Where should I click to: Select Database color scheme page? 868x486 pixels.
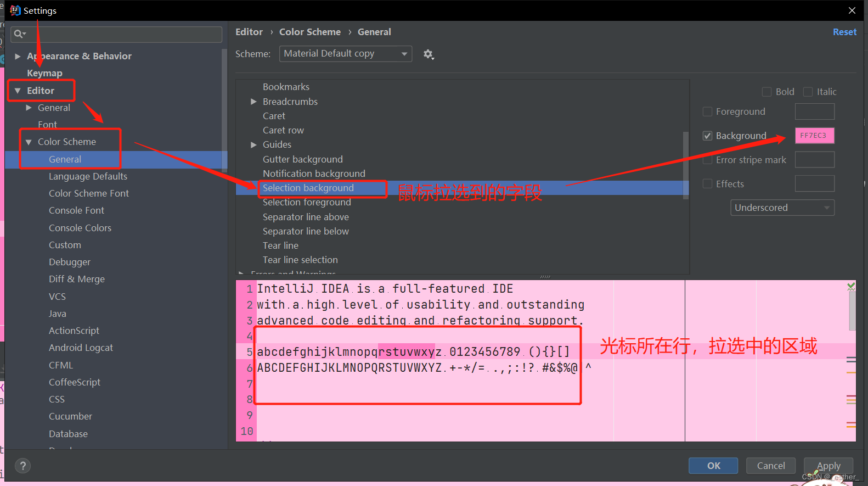click(x=68, y=434)
